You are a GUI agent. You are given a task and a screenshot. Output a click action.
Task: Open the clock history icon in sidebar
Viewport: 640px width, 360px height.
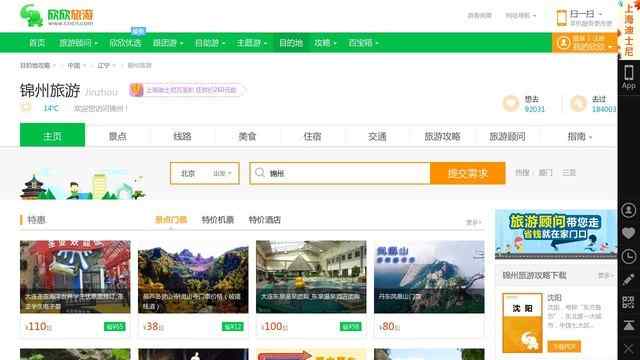point(629,257)
